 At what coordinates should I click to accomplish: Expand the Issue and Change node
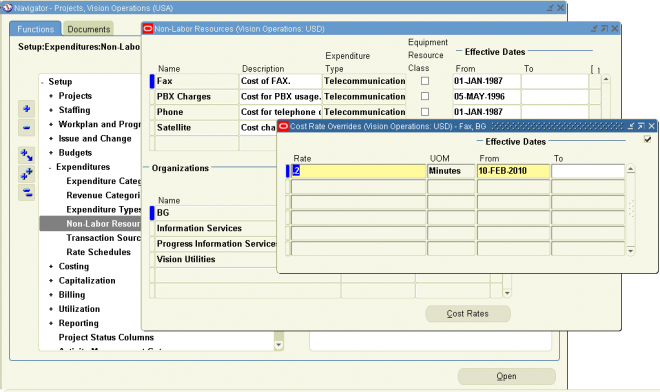tap(51, 139)
